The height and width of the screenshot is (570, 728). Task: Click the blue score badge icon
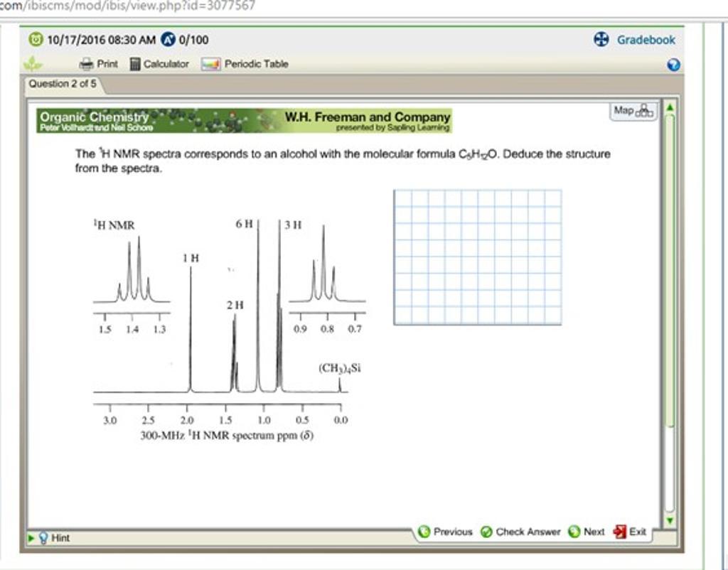coord(168,40)
